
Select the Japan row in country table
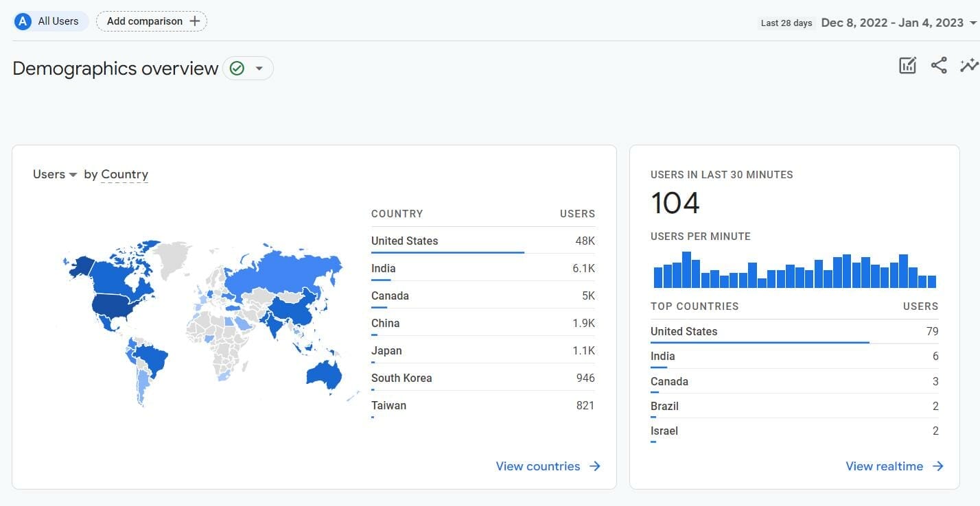[x=483, y=350]
